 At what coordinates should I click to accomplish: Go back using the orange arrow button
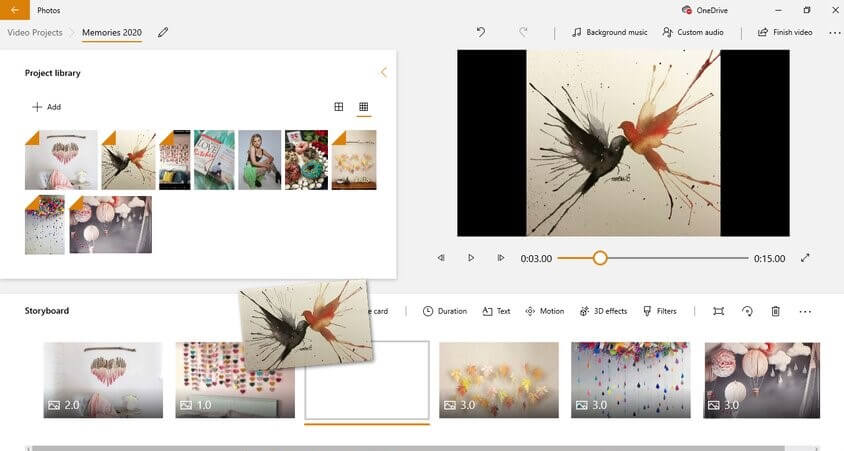click(15, 10)
